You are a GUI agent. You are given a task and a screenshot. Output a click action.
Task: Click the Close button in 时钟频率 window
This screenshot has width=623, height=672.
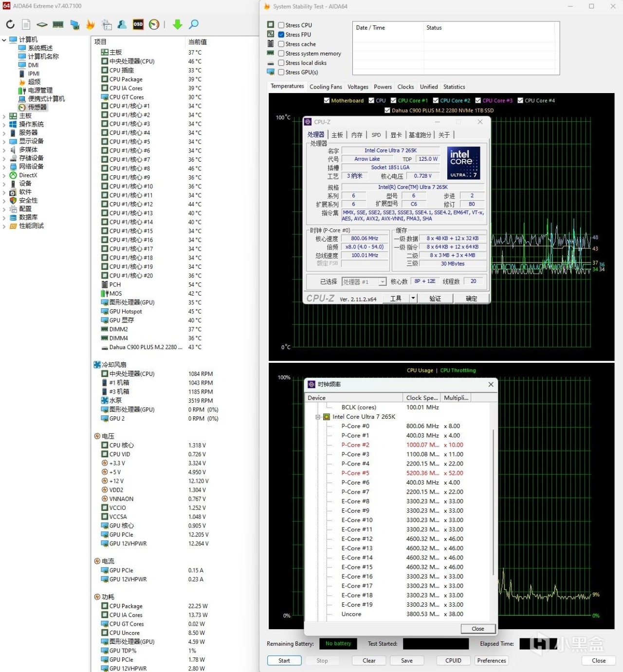tap(478, 629)
